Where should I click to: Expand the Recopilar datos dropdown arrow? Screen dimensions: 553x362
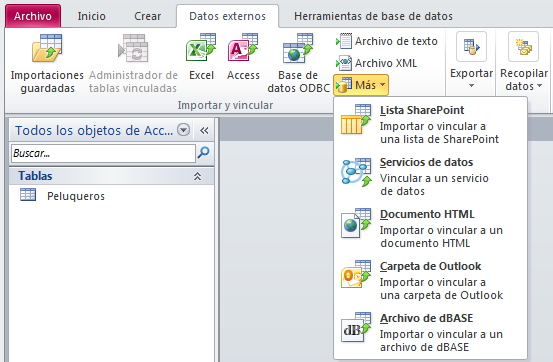[x=539, y=86]
